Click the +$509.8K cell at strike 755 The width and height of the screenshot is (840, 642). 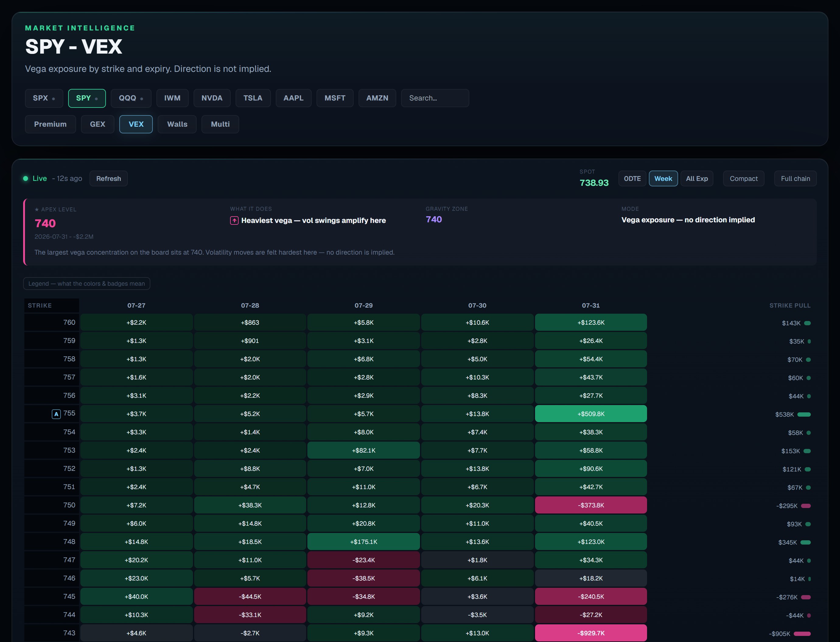pyautogui.click(x=591, y=414)
